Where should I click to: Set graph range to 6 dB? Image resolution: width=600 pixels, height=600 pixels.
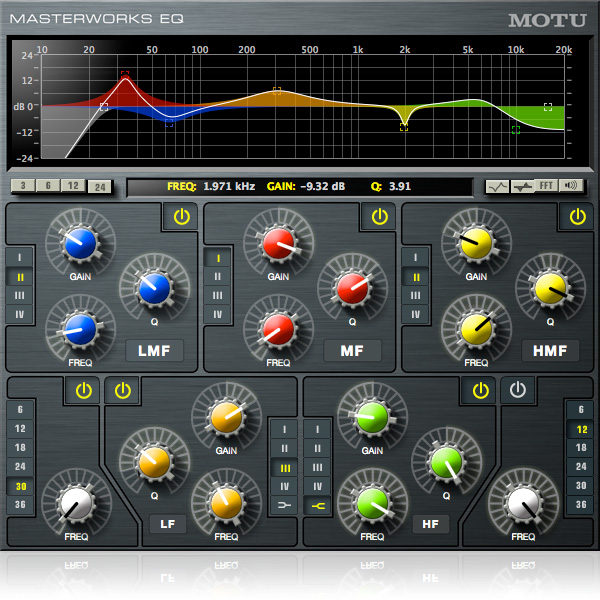[48, 186]
